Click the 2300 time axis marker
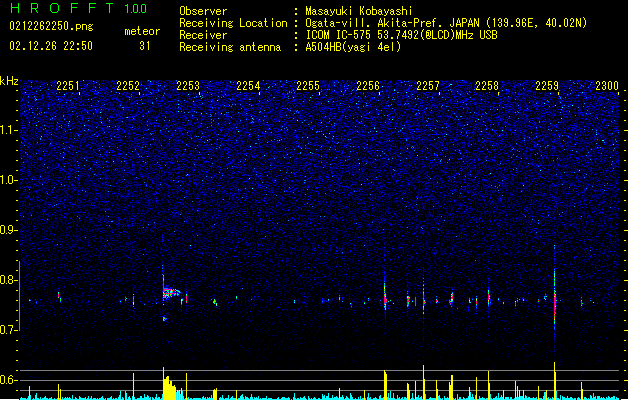Viewport: 629px width, 400px height. 607,86
